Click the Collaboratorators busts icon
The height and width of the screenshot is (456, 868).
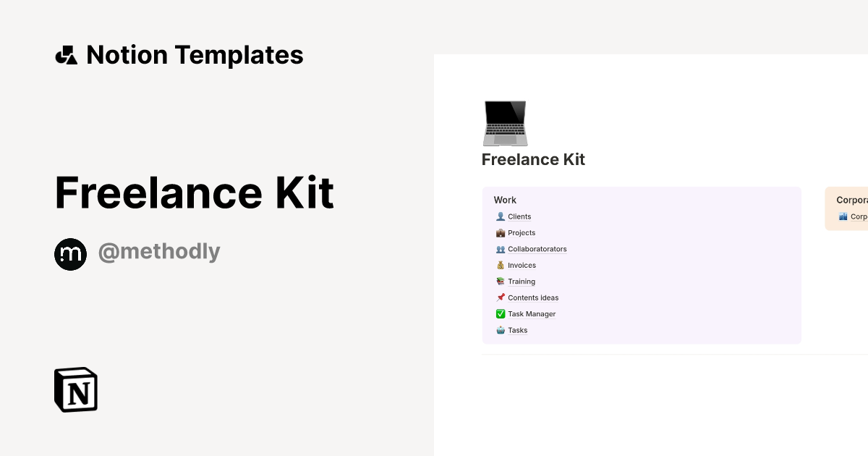pyautogui.click(x=501, y=248)
